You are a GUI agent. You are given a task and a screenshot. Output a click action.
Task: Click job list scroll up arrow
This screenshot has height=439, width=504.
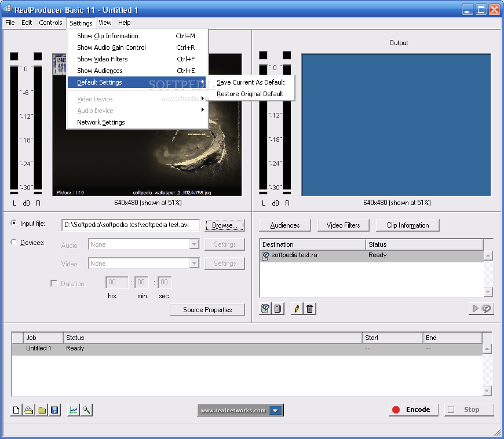coord(487,349)
